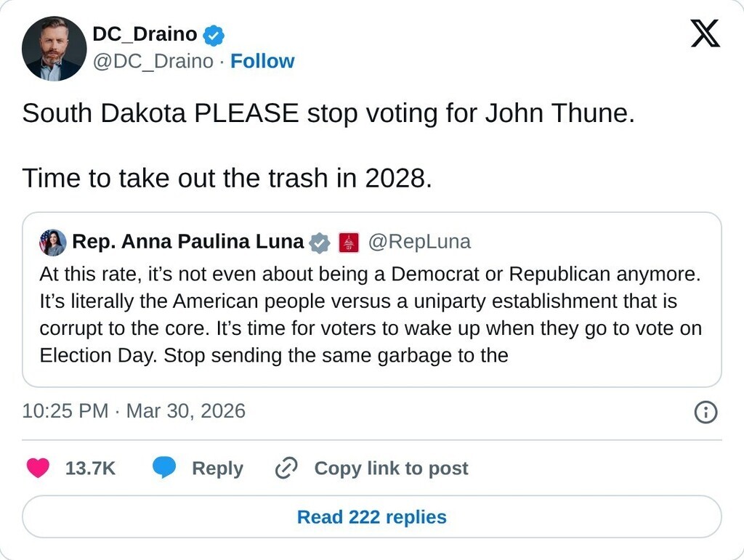Open Anna Paulina Luna's small avatar
This screenshot has height=560, width=744.
point(53,243)
